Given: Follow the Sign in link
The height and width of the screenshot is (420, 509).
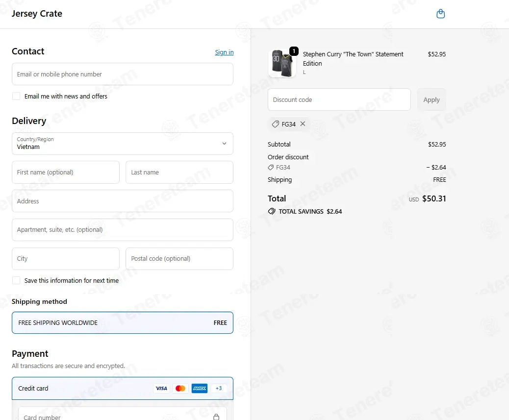Looking at the screenshot, I should tap(224, 52).
